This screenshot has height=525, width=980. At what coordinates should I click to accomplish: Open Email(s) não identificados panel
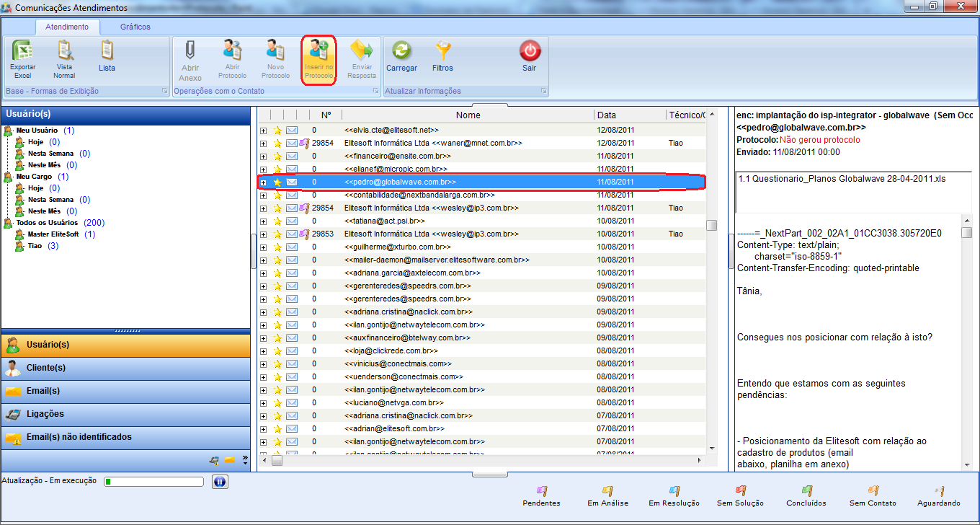(79, 437)
